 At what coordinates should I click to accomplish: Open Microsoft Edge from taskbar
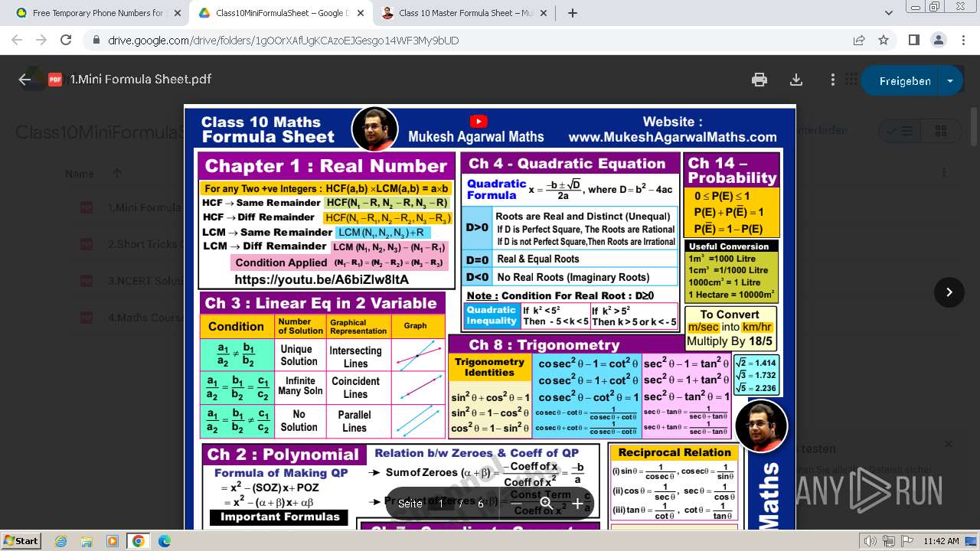[165, 541]
